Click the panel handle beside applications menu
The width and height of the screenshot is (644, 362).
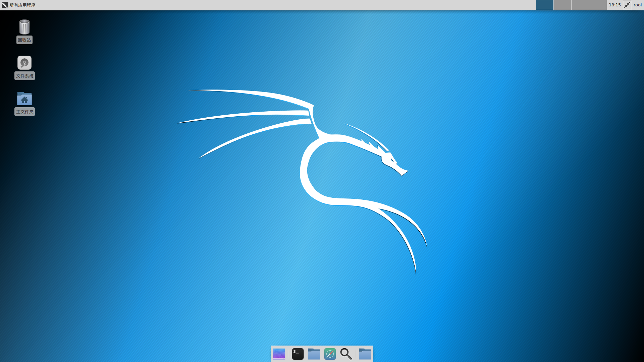(39, 5)
